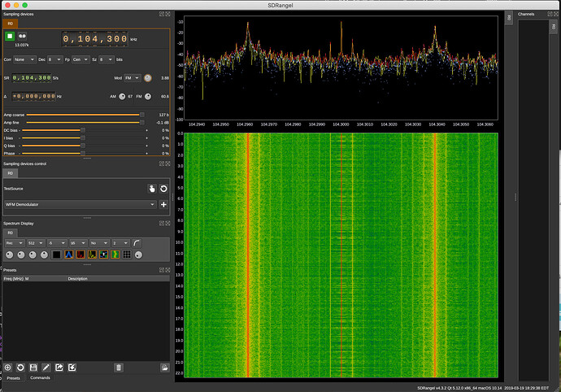Click the new preset plus icon
This screenshot has width=561, height=392.
tap(7, 368)
